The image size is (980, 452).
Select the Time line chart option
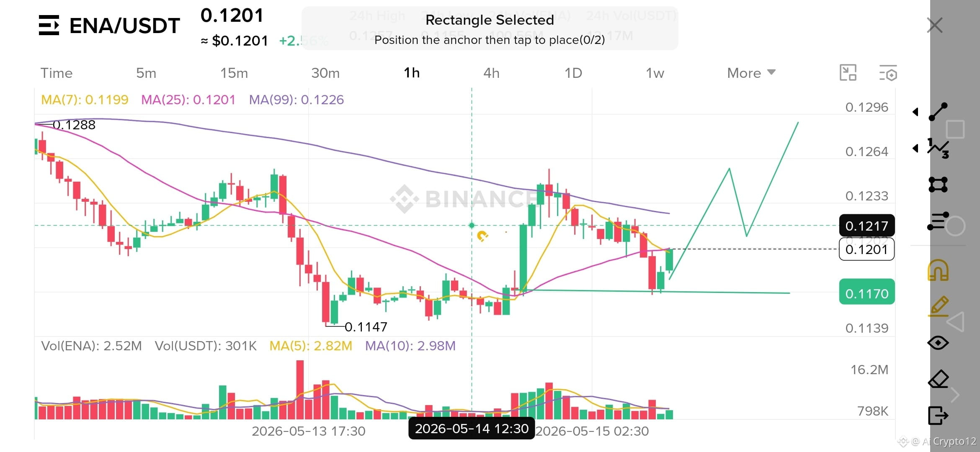[x=57, y=73]
